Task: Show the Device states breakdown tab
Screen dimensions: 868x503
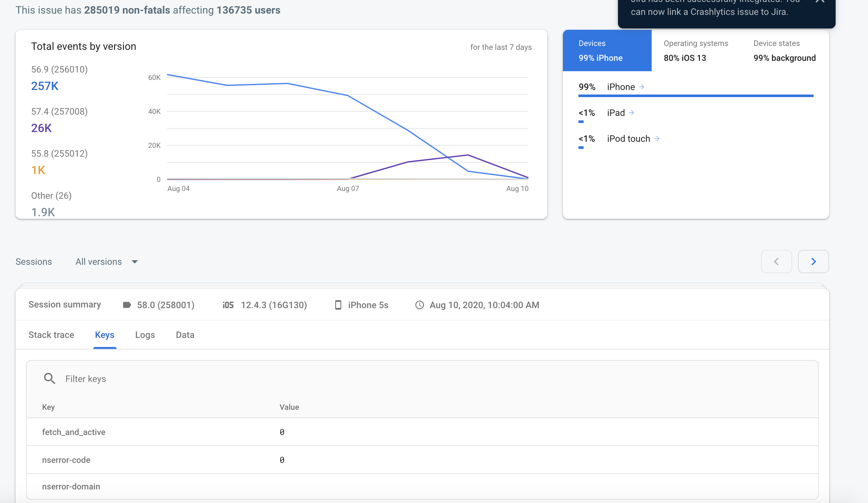Action: (x=784, y=50)
